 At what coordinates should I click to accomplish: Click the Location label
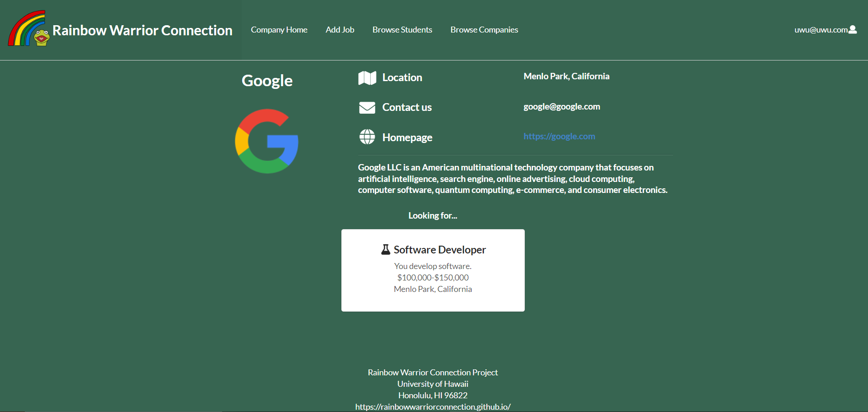tap(402, 77)
